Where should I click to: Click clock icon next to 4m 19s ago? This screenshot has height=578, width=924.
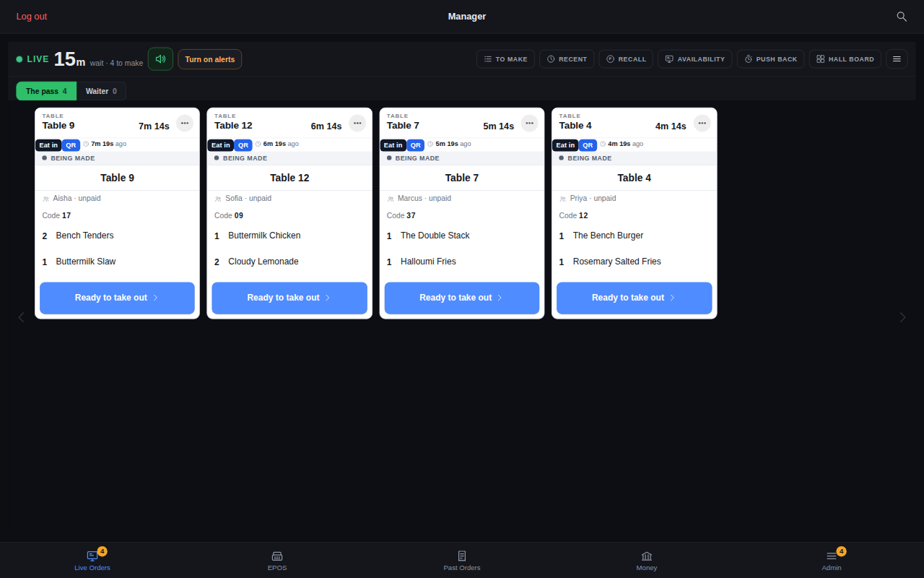[603, 144]
